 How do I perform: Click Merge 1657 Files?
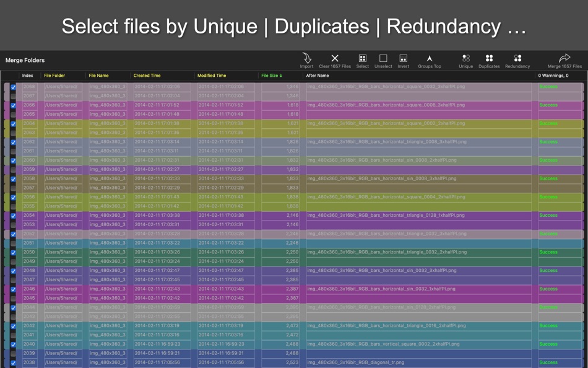564,60
